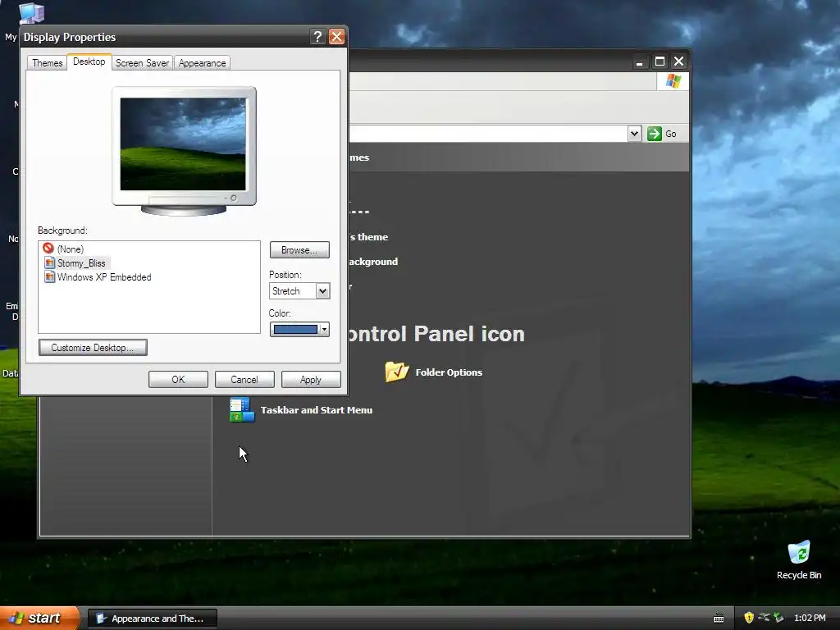Image resolution: width=840 pixels, height=630 pixels.
Task: Click the Taskbar and Start Menu link text
Action: pos(316,410)
